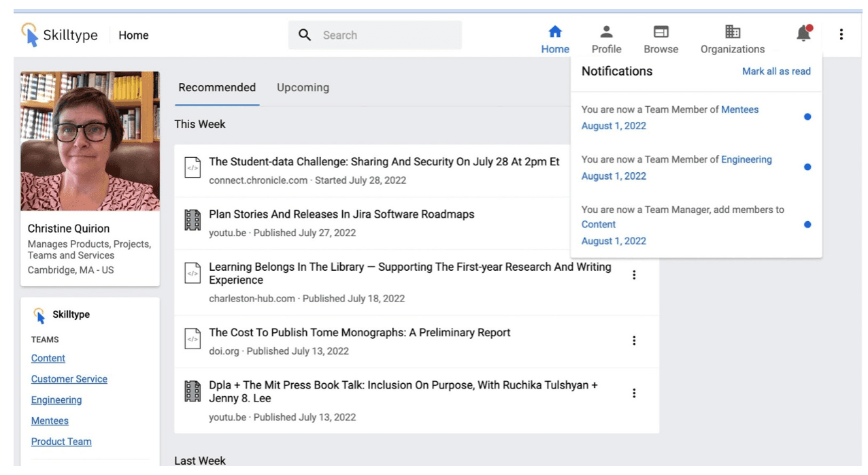The image size is (868, 475).
Task: Open the Browse window icon
Action: [x=661, y=32]
